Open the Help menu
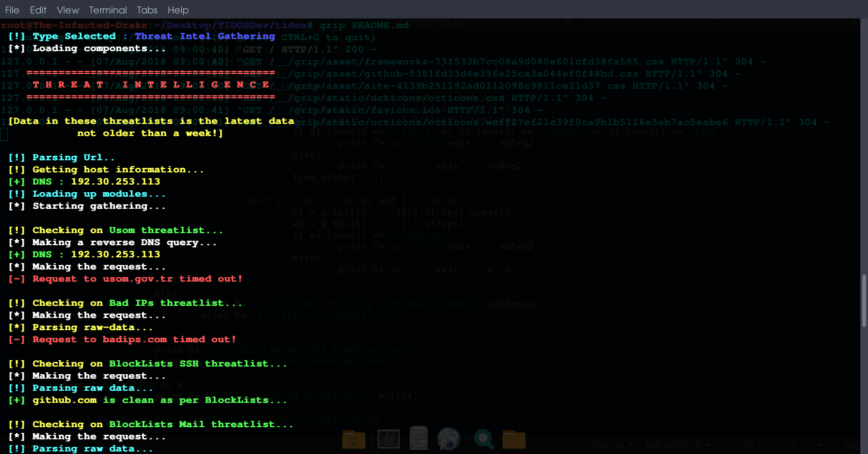This screenshot has width=868, height=454. [x=178, y=10]
